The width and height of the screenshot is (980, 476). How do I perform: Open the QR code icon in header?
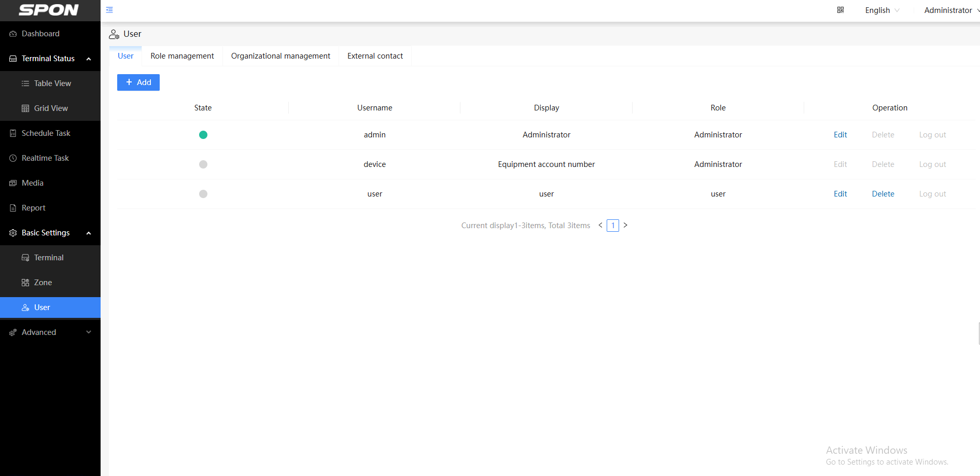pyautogui.click(x=841, y=10)
